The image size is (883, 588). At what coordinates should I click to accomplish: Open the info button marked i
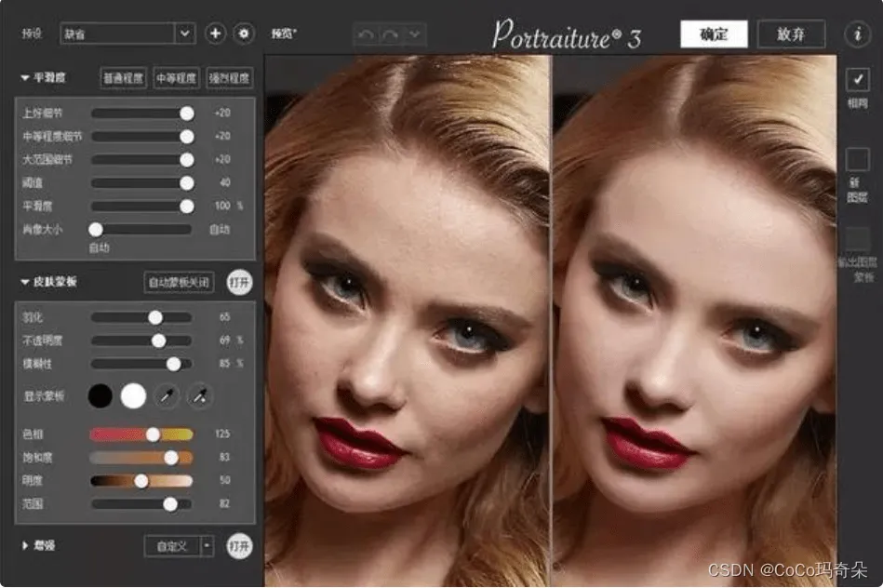[857, 34]
